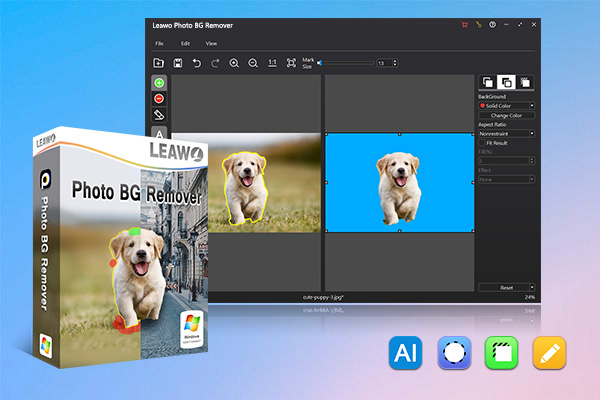Select the red remove-mark brush tool
The height and width of the screenshot is (400, 600).
[x=159, y=99]
